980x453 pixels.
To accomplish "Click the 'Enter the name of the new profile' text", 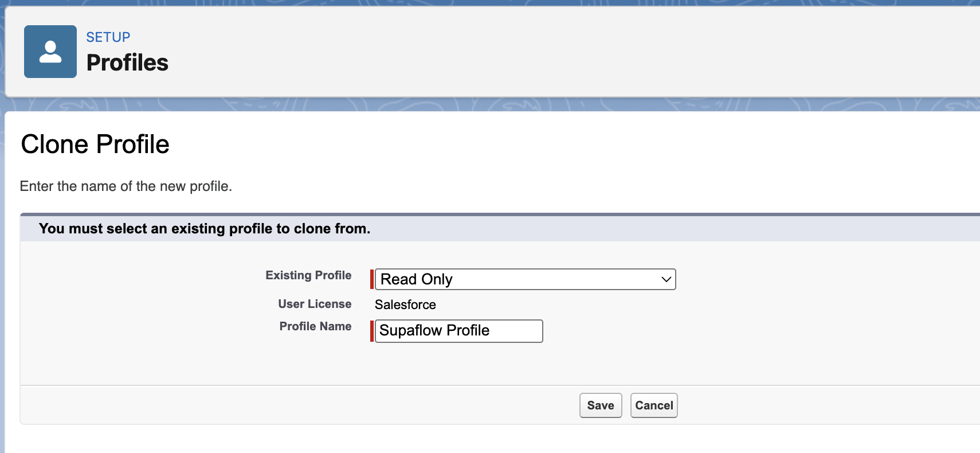I will [126, 186].
